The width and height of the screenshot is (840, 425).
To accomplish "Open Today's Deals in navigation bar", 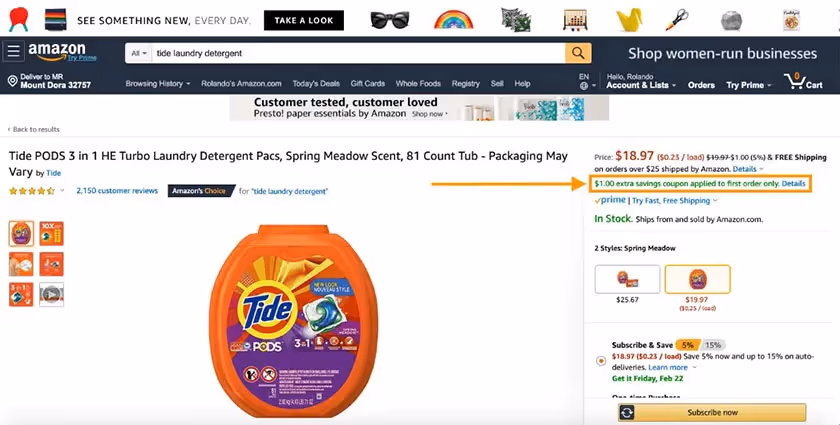I will click(316, 84).
